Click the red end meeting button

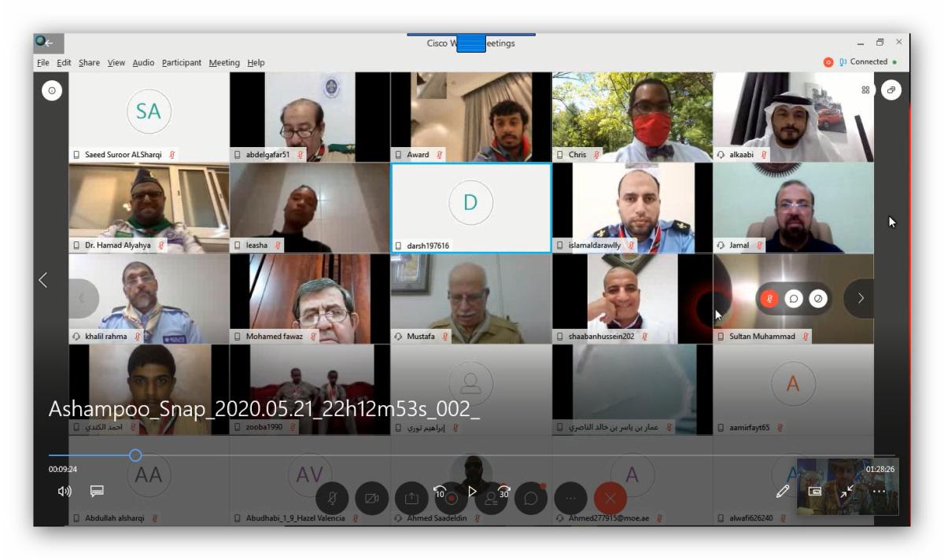point(610,498)
